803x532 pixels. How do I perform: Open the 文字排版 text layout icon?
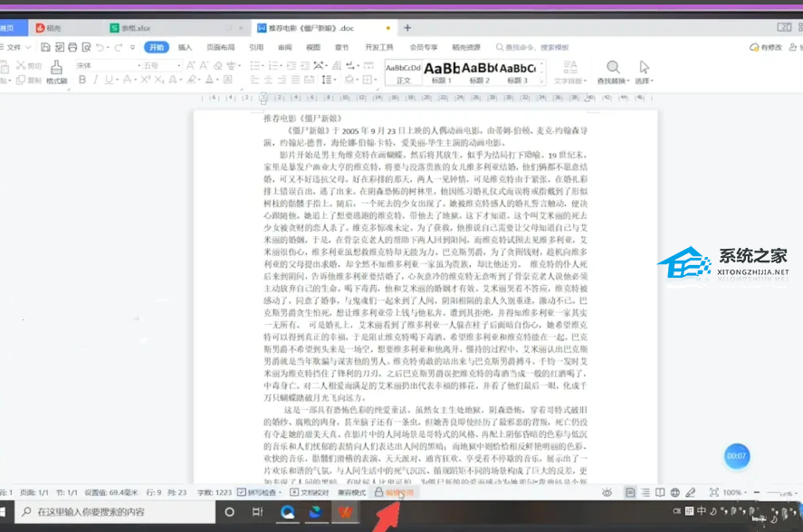(x=569, y=71)
